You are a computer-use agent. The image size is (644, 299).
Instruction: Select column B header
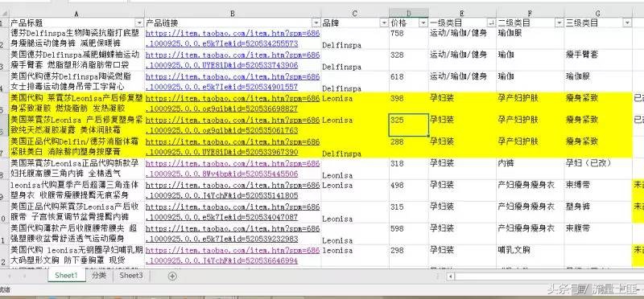click(233, 14)
